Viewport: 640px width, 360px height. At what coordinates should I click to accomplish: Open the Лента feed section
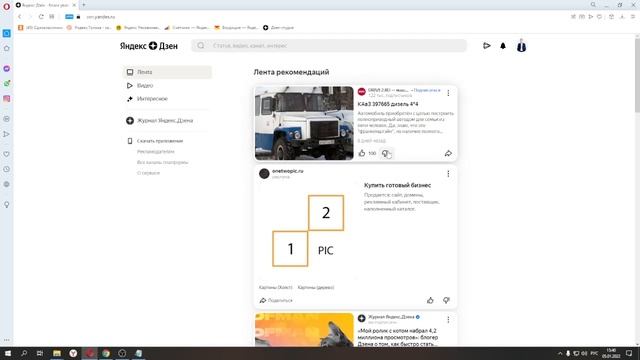[x=167, y=72]
